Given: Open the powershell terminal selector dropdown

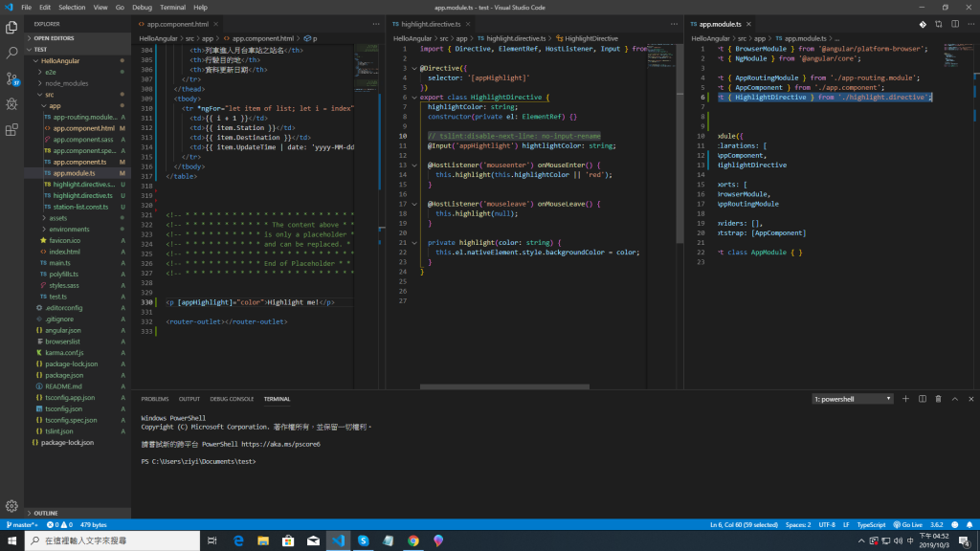Looking at the screenshot, I should click(x=853, y=398).
